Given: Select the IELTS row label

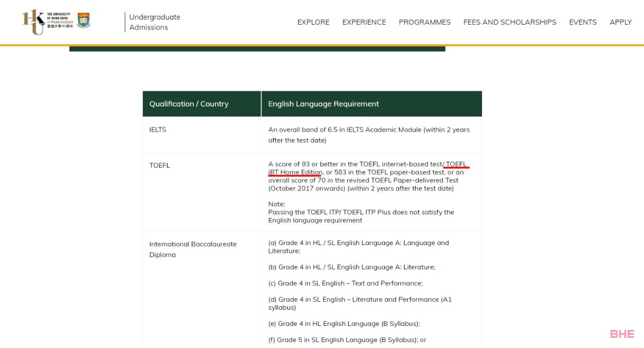Looking at the screenshot, I should coord(157,130).
